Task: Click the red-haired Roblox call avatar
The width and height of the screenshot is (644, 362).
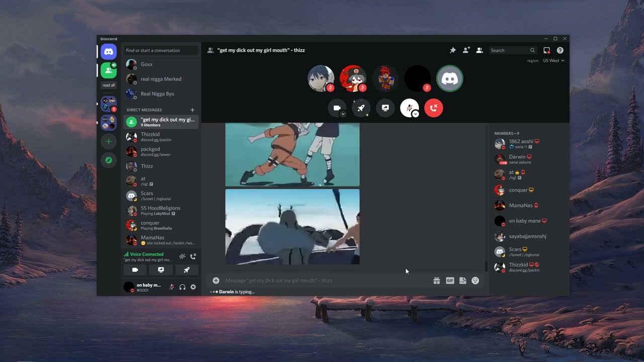Action: coord(385,78)
